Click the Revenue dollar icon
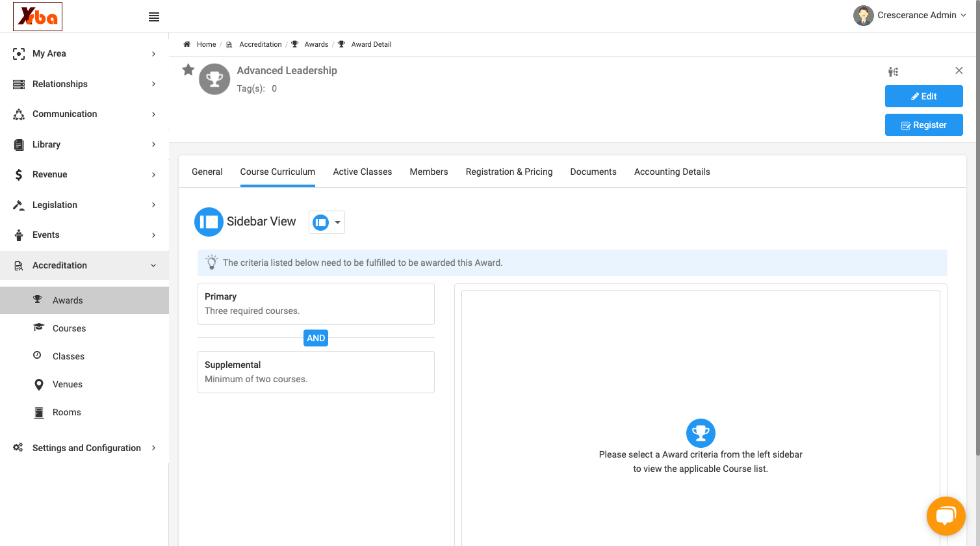The height and width of the screenshot is (546, 980). [19, 175]
